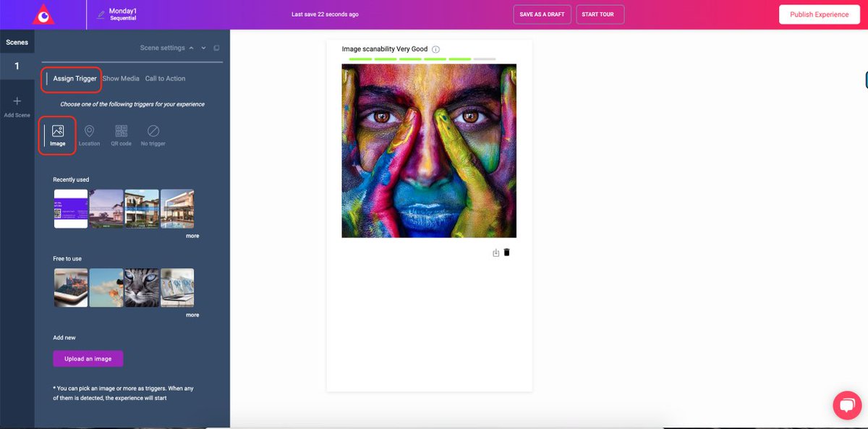Click the Recently used heading
868x429 pixels.
(x=71, y=179)
